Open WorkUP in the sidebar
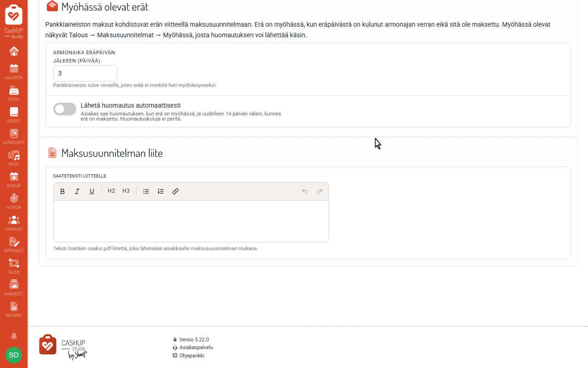Screen dimensions: 588x368 [14, 201]
